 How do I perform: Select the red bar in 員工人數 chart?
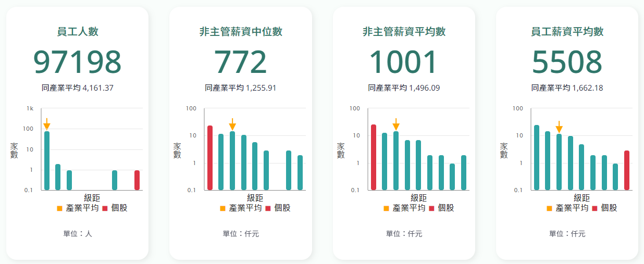(137, 180)
